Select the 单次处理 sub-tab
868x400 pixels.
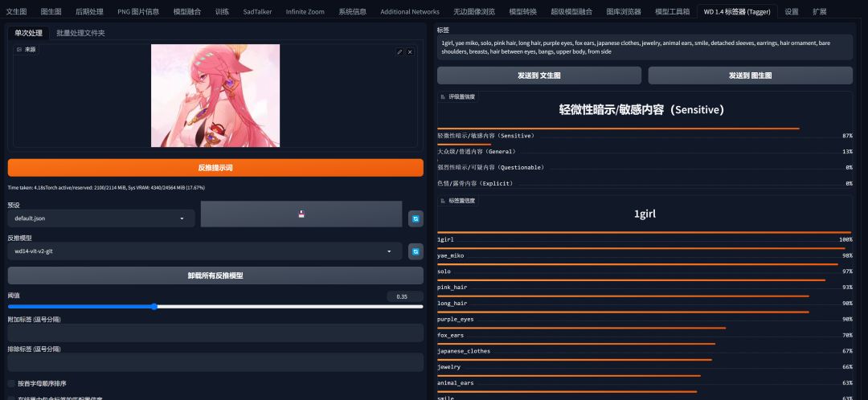28,33
